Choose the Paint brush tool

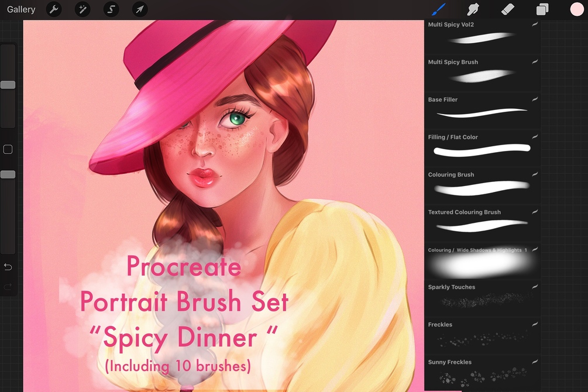[x=438, y=9]
